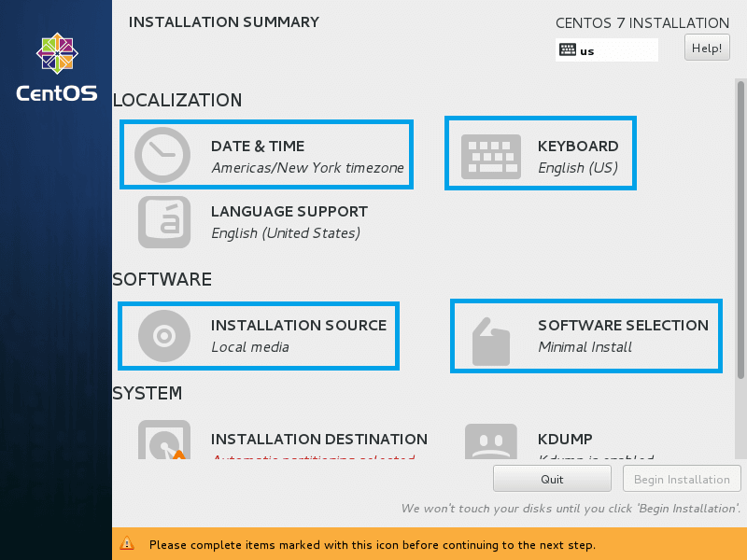Click the us keyboard layout indicator
This screenshot has width=747, height=560.
(606, 50)
